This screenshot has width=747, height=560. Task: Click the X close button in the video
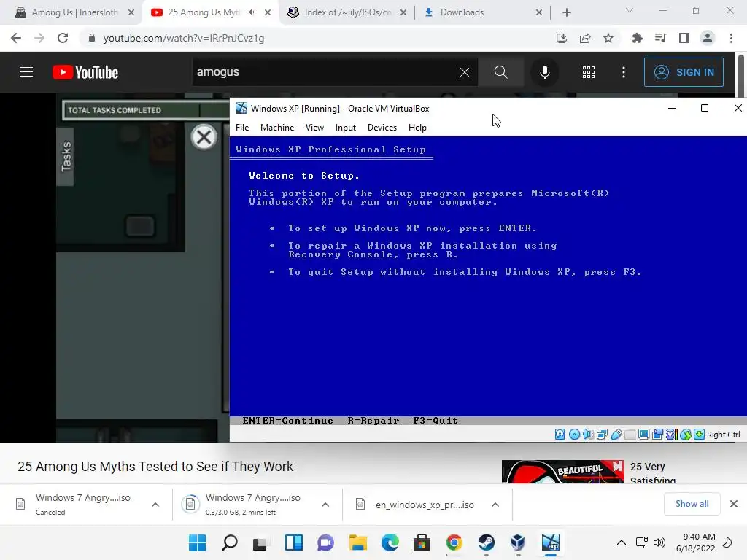(x=204, y=137)
